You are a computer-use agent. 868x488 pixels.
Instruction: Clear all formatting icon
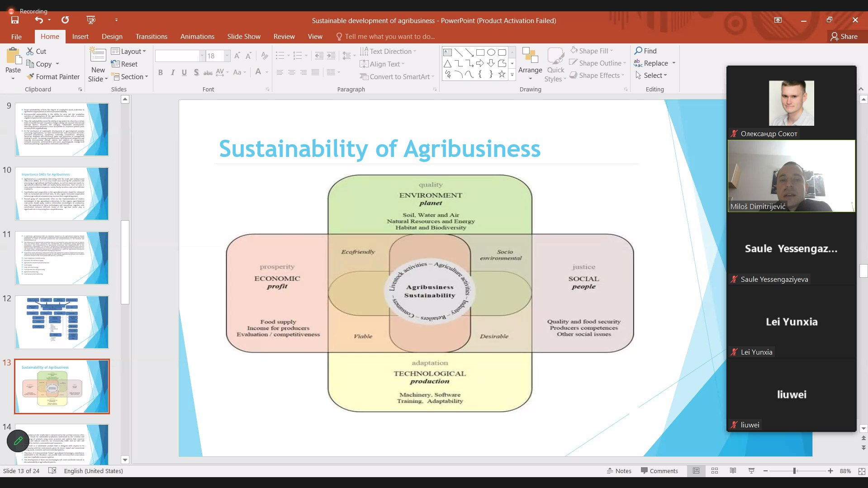[265, 56]
